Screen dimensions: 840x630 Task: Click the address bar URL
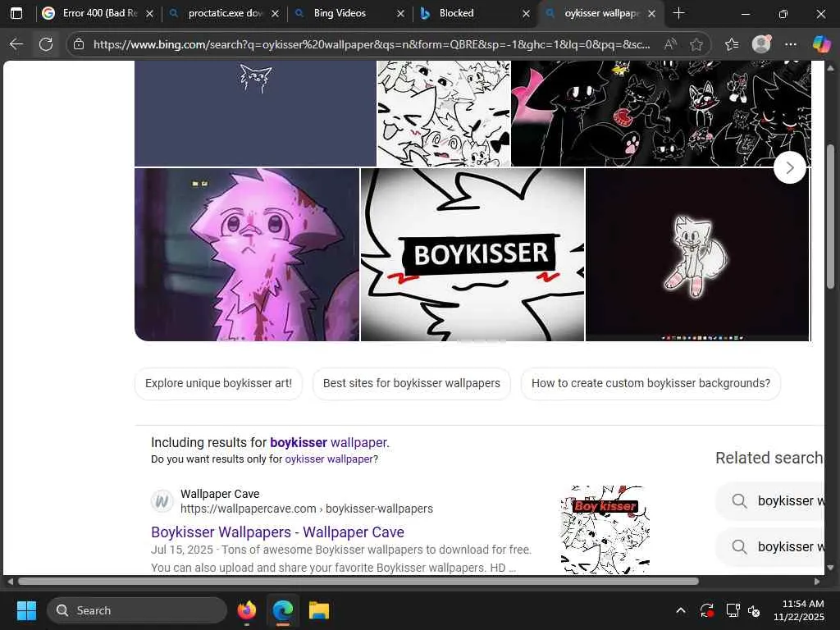[372, 44]
